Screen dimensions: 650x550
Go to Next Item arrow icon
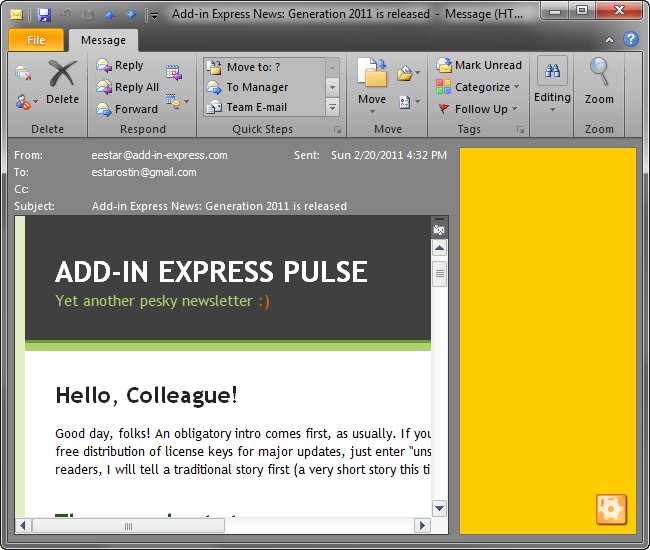click(131, 15)
